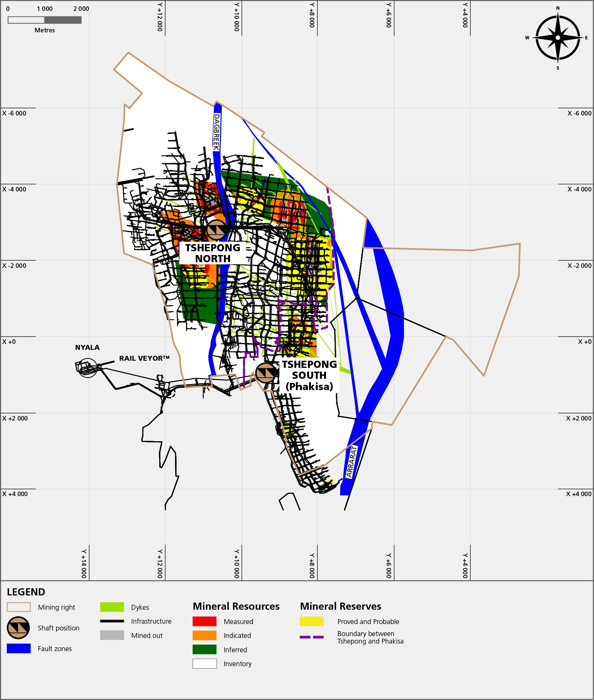Select the dark green Inferred swatch
Viewport: 594px width, 700px height.
[x=204, y=650]
